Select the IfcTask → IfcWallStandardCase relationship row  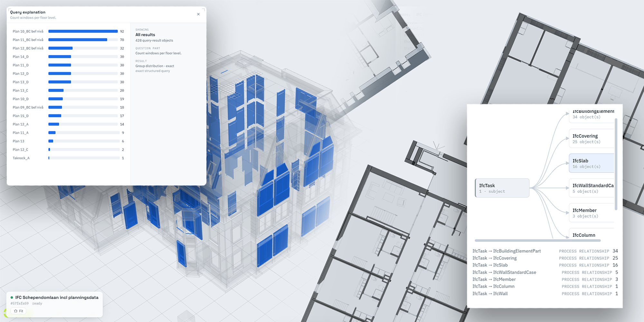click(545, 272)
